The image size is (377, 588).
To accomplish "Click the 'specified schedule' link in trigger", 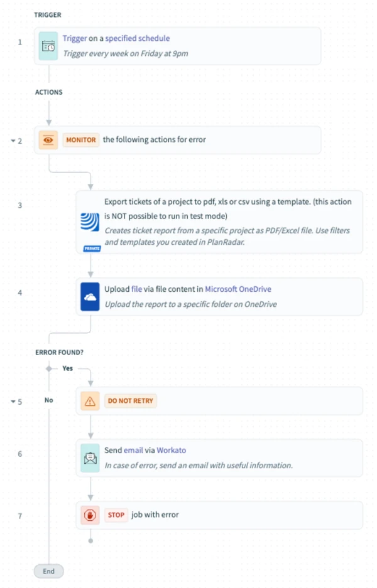I will (x=138, y=38).
